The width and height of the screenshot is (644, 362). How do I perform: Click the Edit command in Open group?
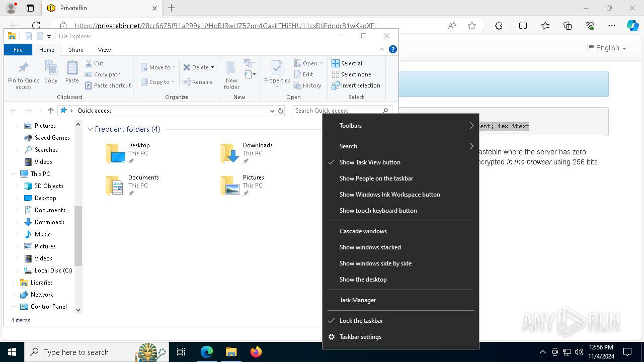click(304, 74)
